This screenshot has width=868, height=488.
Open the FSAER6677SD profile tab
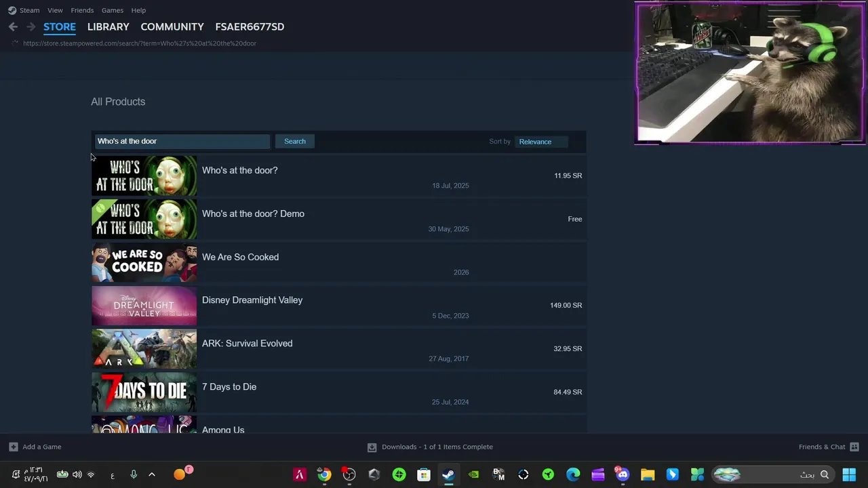click(250, 26)
